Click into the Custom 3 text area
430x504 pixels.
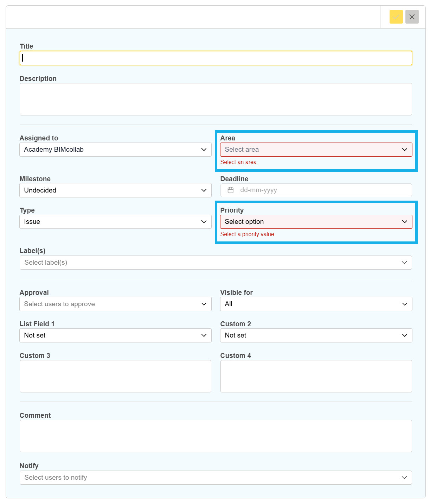(115, 376)
